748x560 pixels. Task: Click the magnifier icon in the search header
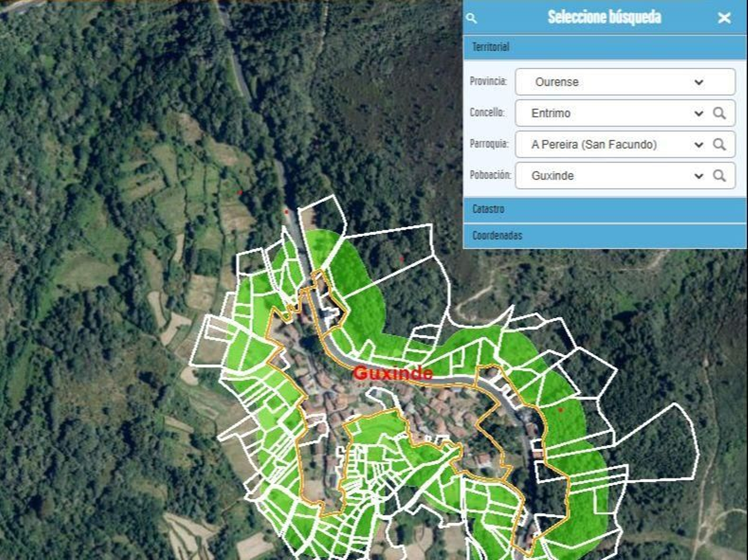point(472,18)
